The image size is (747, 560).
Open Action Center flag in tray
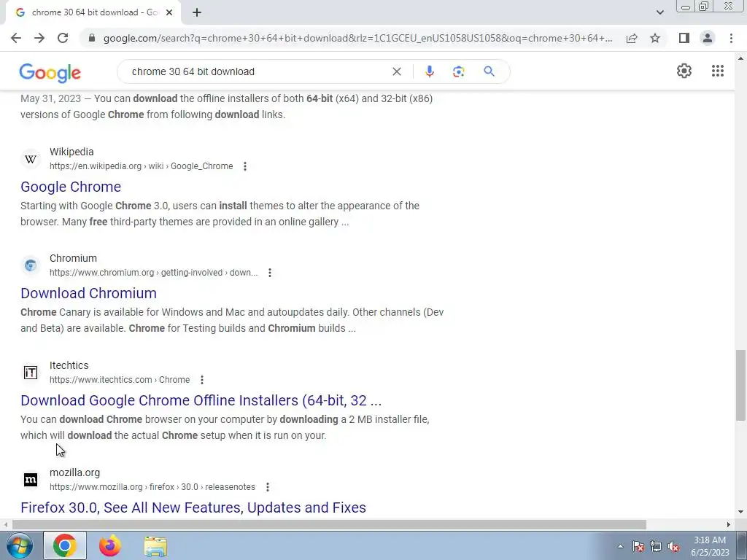pyautogui.click(x=638, y=546)
